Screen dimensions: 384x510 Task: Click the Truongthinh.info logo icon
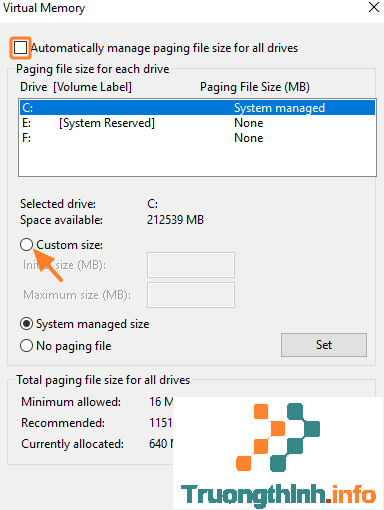278,437
